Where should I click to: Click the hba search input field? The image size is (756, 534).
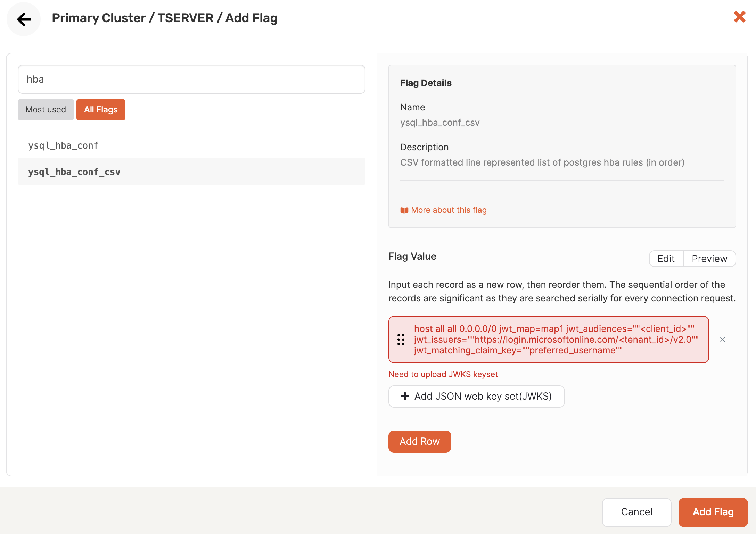point(192,79)
